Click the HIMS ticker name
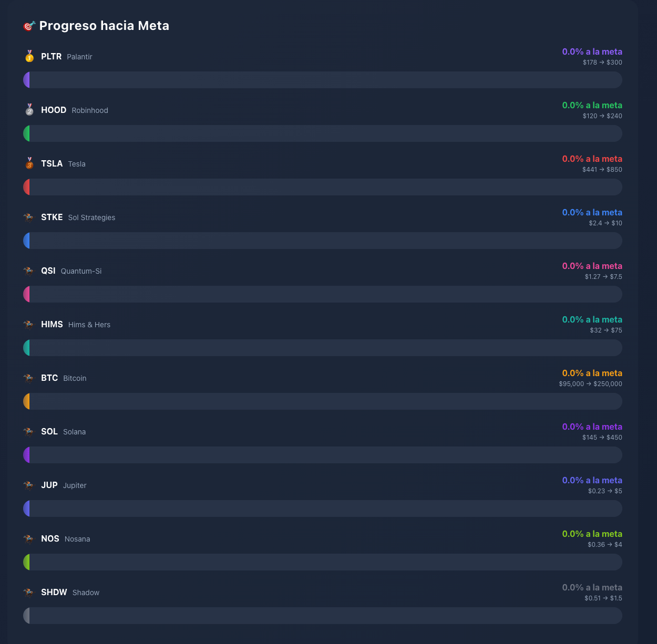Image resolution: width=657 pixels, height=644 pixels. tap(52, 324)
